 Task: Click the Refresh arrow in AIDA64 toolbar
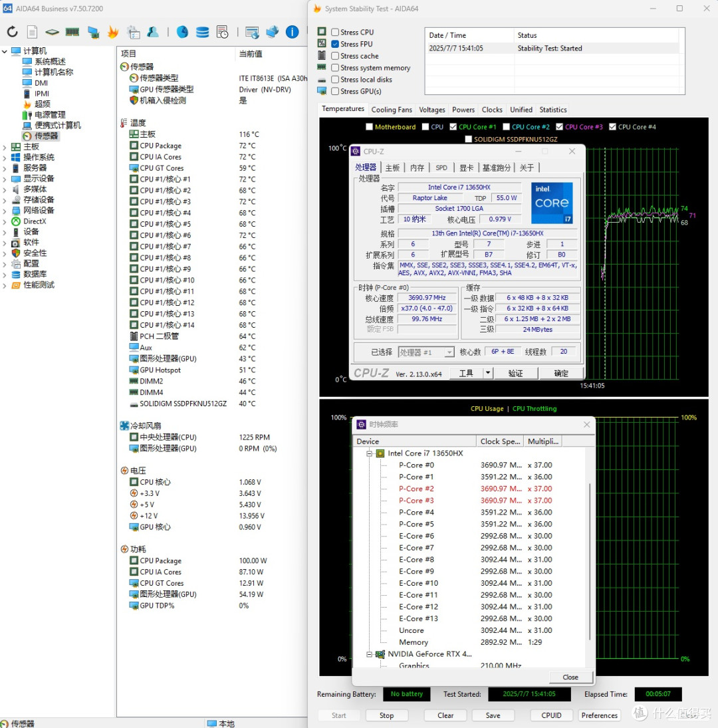[x=13, y=32]
